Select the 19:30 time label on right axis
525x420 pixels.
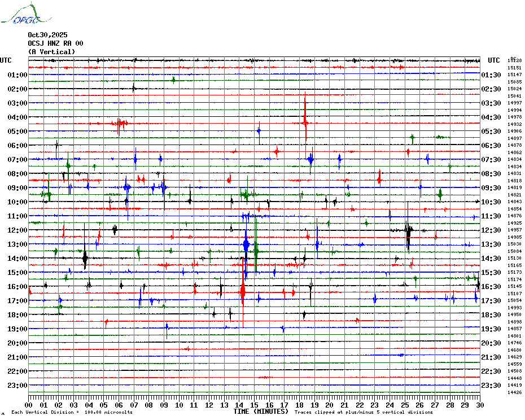pos(492,329)
